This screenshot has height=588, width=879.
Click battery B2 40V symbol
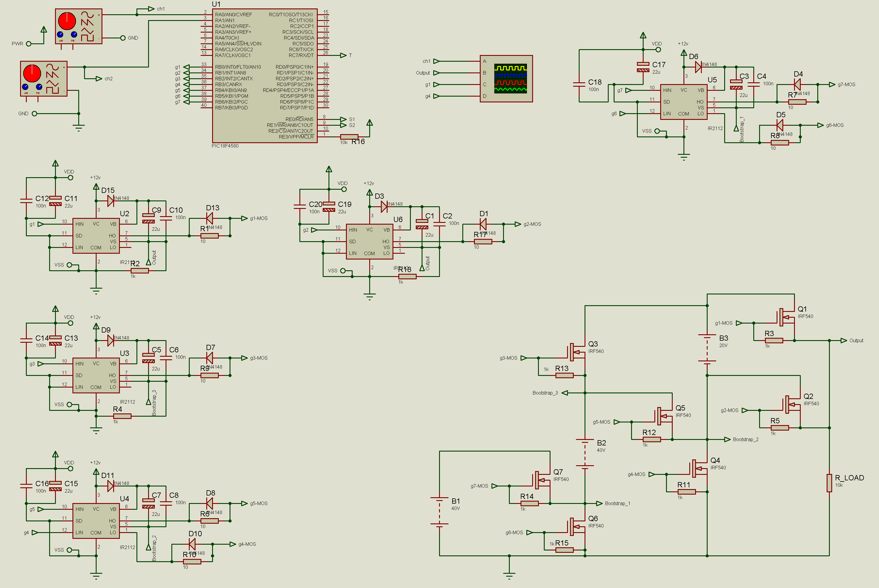point(585,453)
